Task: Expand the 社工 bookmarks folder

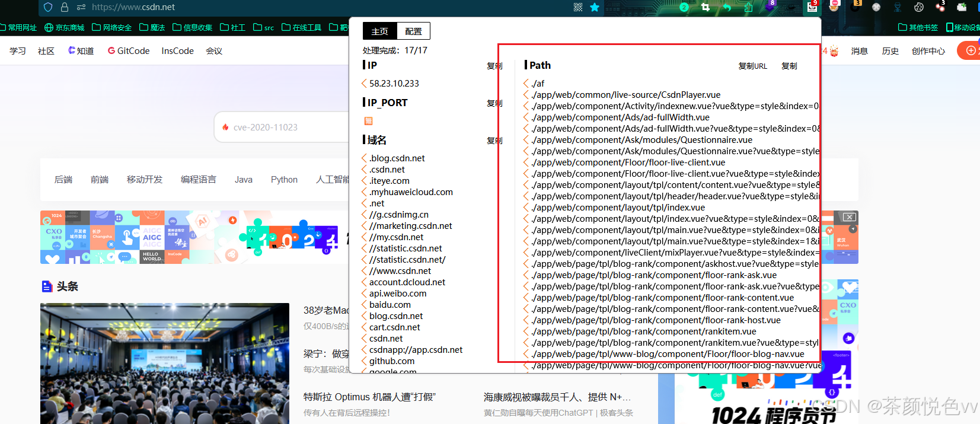Action: pyautogui.click(x=233, y=27)
